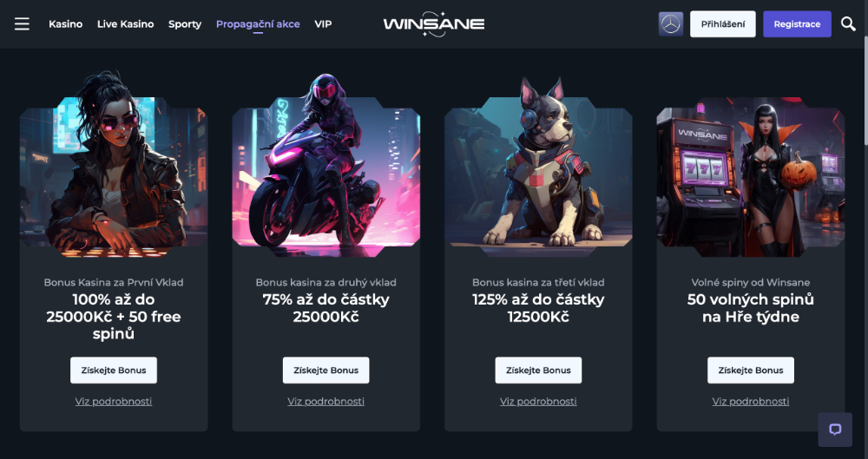This screenshot has height=459, width=868.
Task: Open the hamburger menu icon
Action: 23,23
